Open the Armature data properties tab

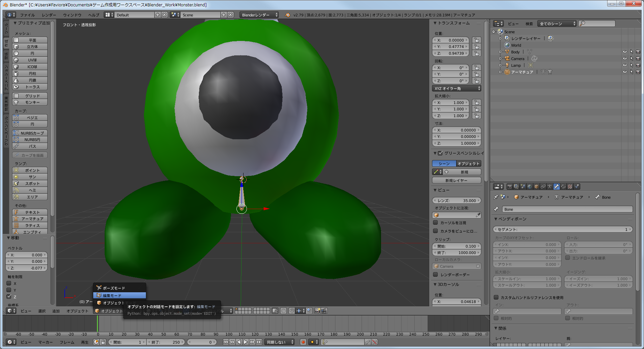point(550,187)
